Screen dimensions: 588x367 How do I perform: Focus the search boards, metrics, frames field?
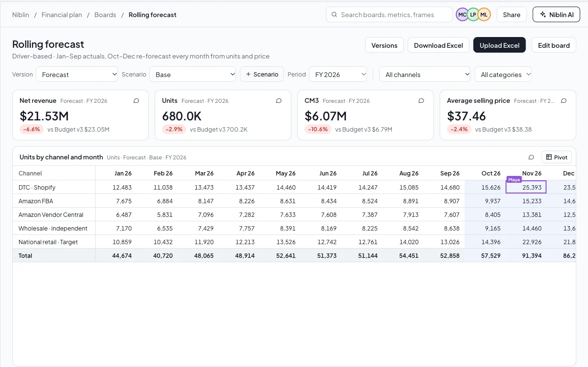pos(389,15)
